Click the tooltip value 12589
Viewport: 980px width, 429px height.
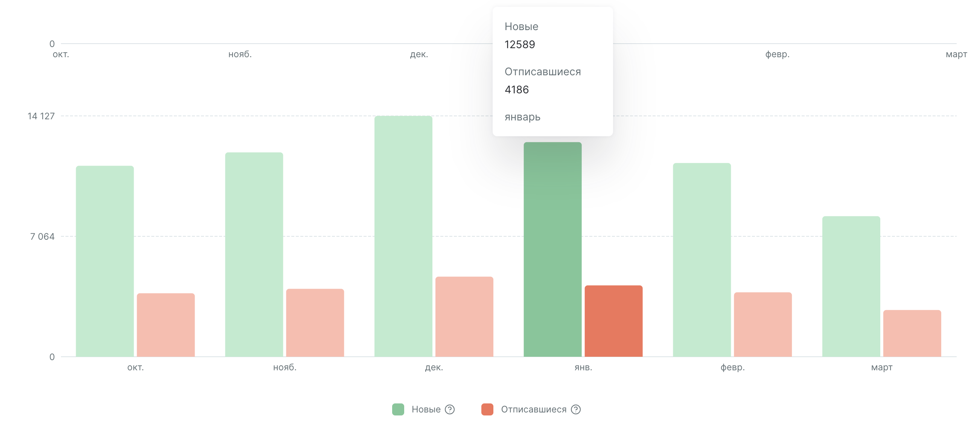click(520, 44)
